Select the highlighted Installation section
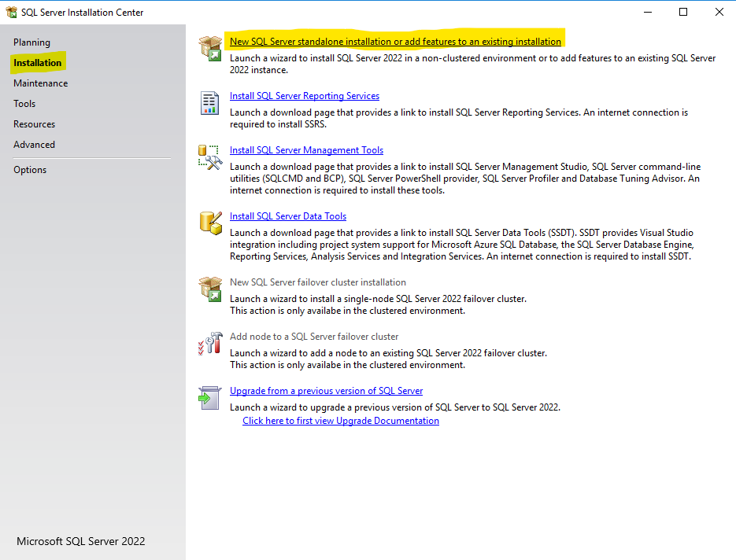 (x=37, y=62)
